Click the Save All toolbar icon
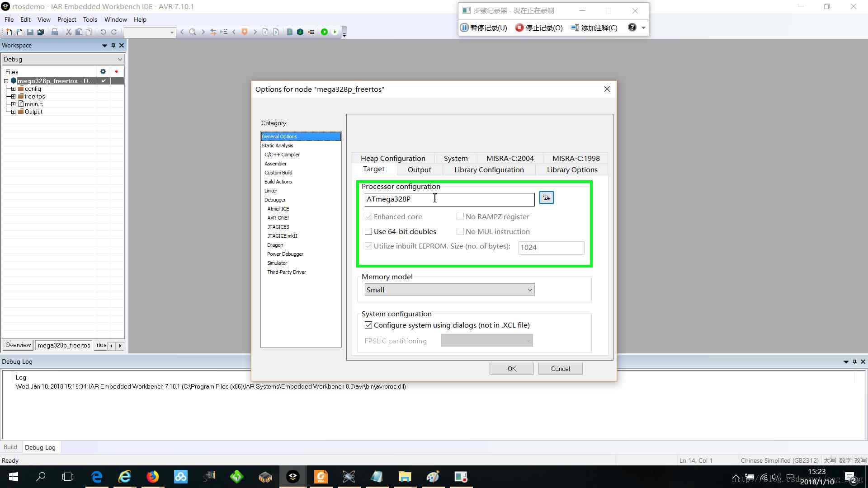868x488 pixels. pyautogui.click(x=41, y=32)
